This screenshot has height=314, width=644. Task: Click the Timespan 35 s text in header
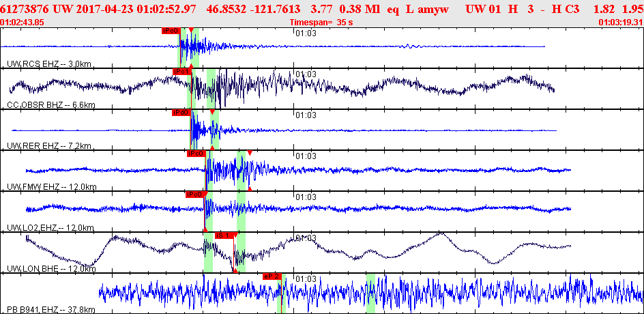click(321, 23)
